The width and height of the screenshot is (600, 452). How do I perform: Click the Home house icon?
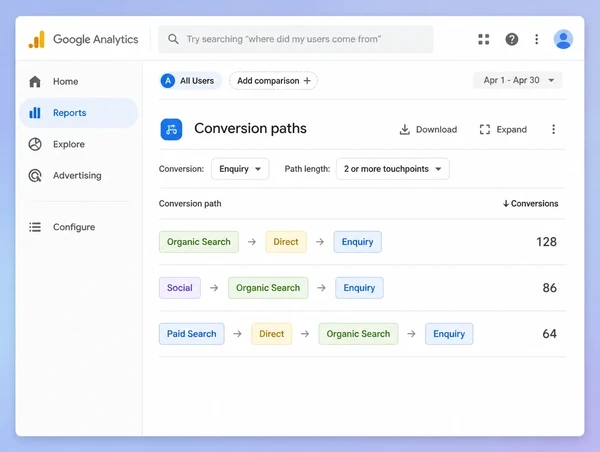coord(35,81)
